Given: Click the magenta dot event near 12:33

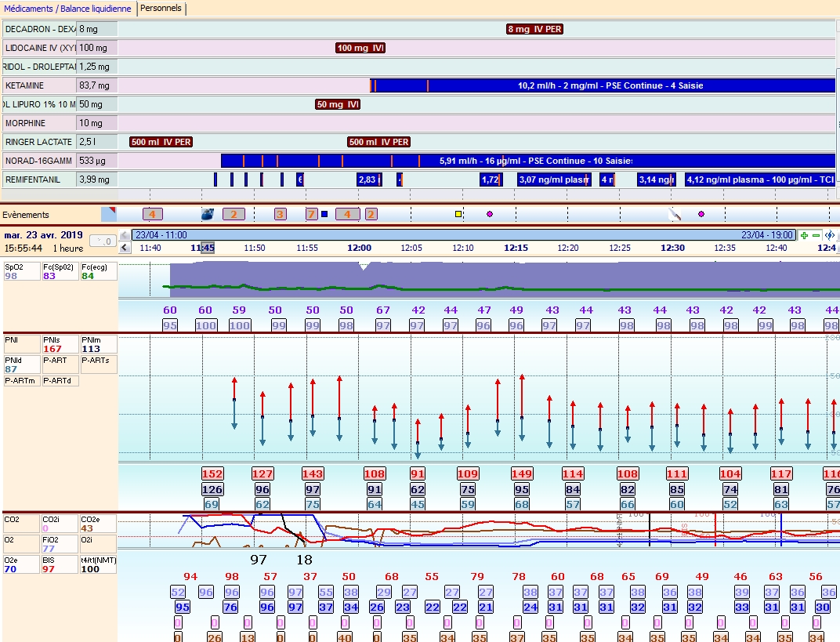Looking at the screenshot, I should 701,214.
